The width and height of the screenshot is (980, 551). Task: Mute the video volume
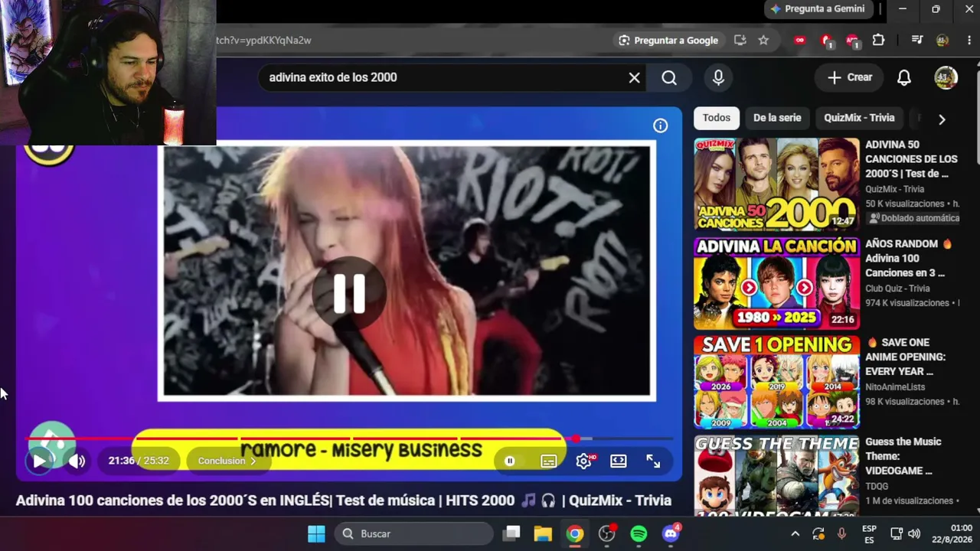77,461
